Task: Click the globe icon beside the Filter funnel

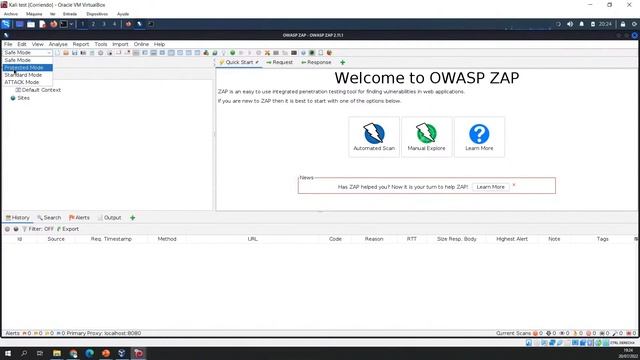Action: click(16, 229)
